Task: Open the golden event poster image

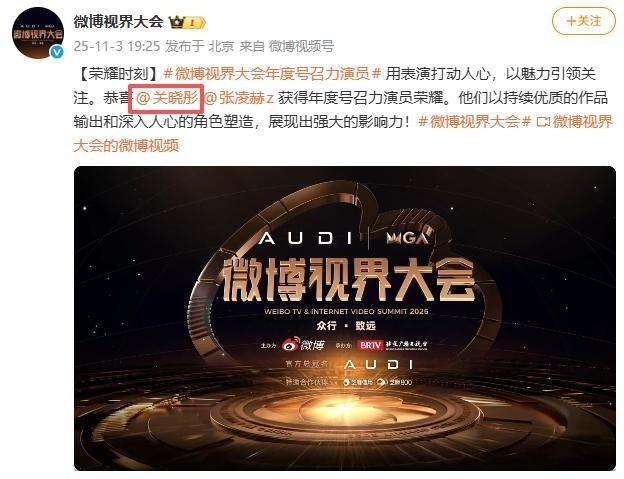Action: 345,318
